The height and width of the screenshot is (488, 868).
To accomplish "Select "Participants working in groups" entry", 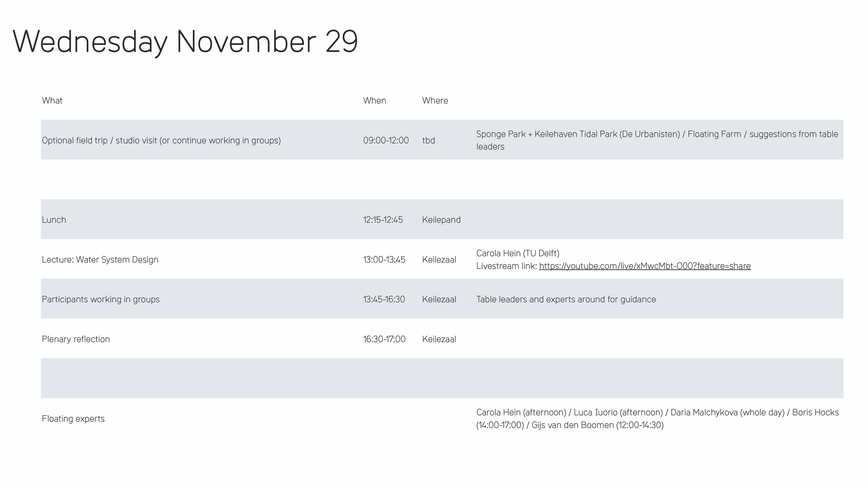I will (x=100, y=299).
